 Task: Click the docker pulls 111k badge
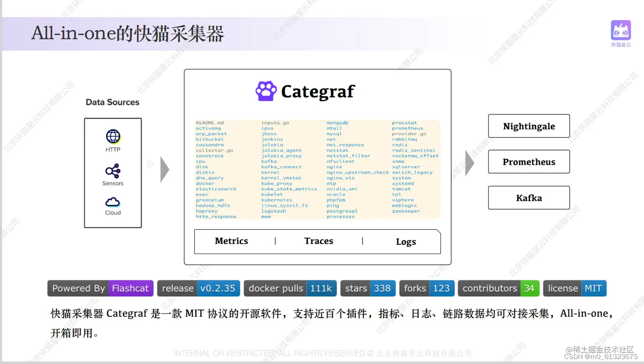click(290, 289)
